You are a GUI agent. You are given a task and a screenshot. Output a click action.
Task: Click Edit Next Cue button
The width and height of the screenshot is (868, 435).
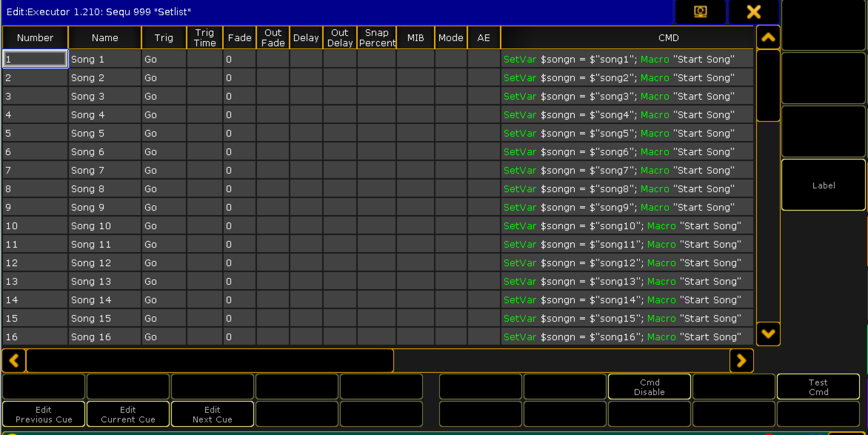pos(212,414)
